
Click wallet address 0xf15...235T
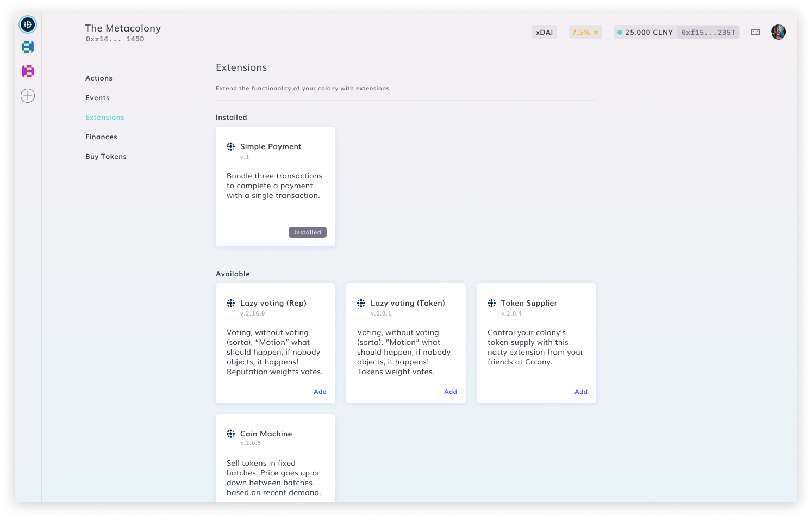coord(708,32)
